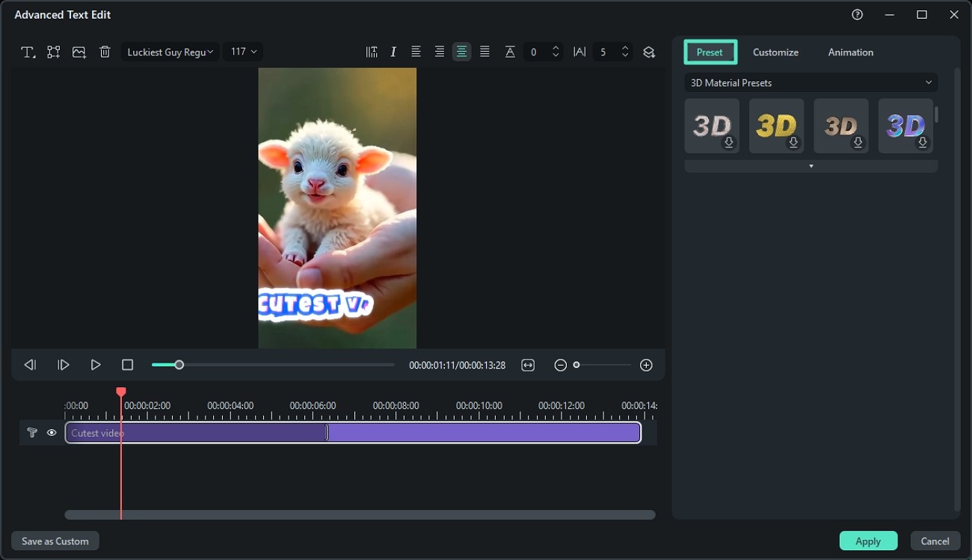This screenshot has width=972, height=560.
Task: Click the Apply button
Action: pyautogui.click(x=868, y=541)
